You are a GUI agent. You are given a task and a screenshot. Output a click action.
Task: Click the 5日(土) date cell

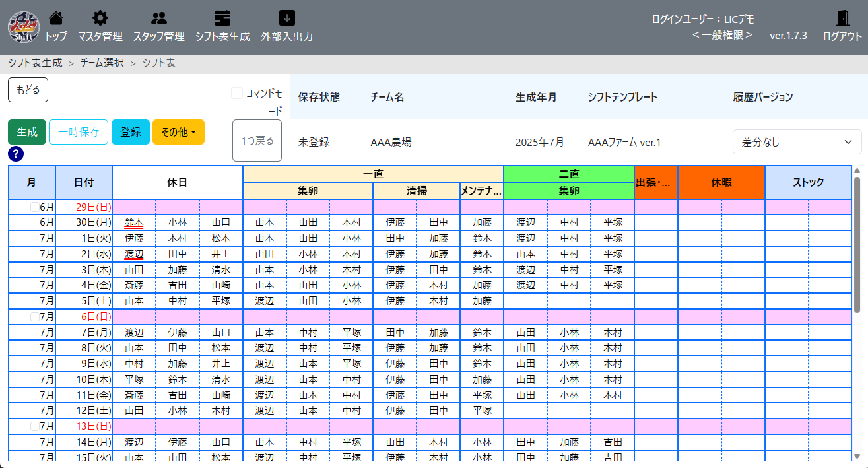84,301
